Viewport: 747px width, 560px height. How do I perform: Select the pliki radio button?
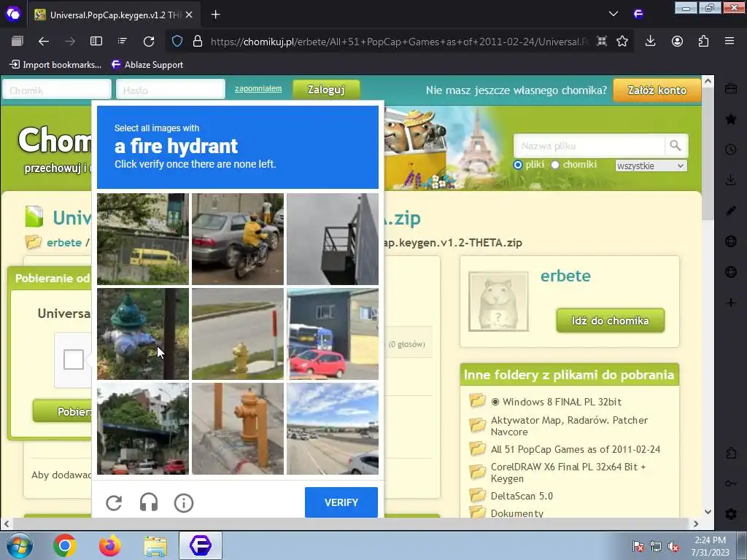click(518, 165)
